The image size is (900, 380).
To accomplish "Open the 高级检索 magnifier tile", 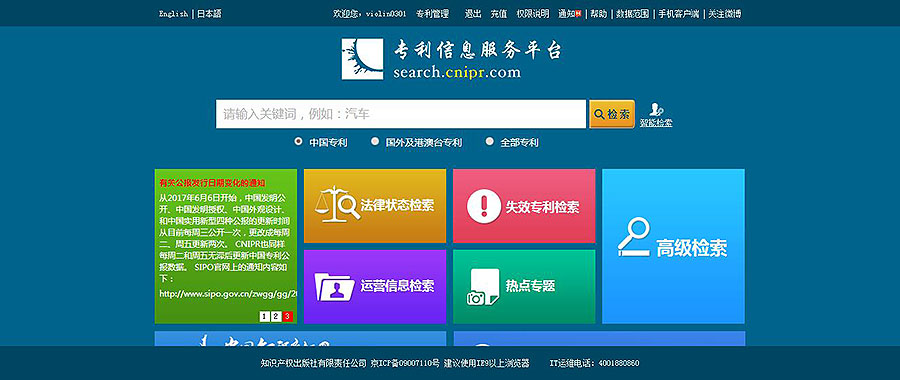I will click(673, 246).
